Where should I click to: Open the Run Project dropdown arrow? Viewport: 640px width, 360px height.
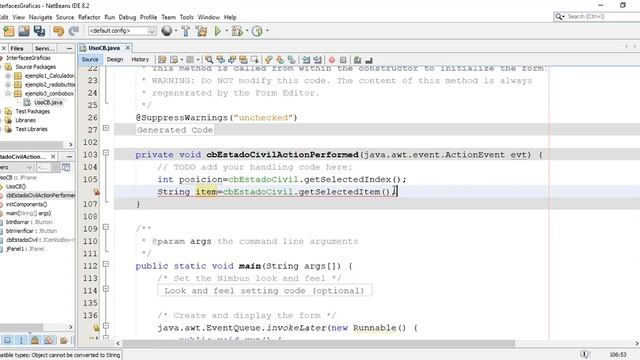pos(227,31)
